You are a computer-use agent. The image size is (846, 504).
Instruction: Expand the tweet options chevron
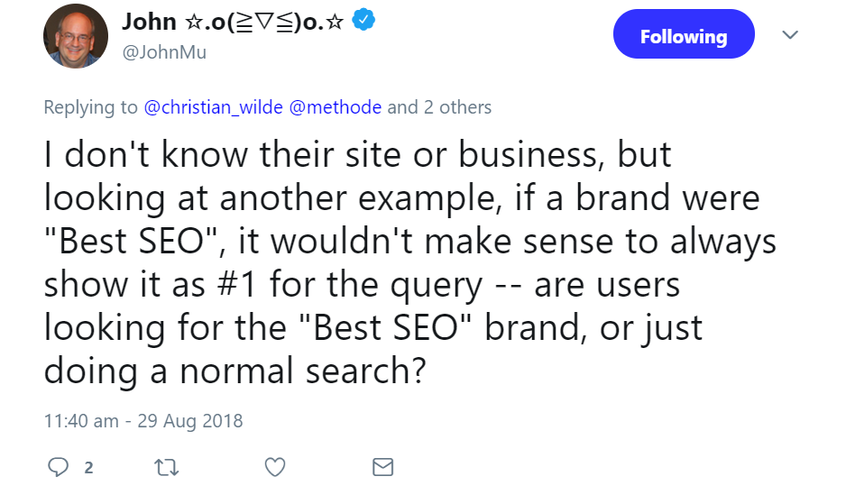click(790, 35)
